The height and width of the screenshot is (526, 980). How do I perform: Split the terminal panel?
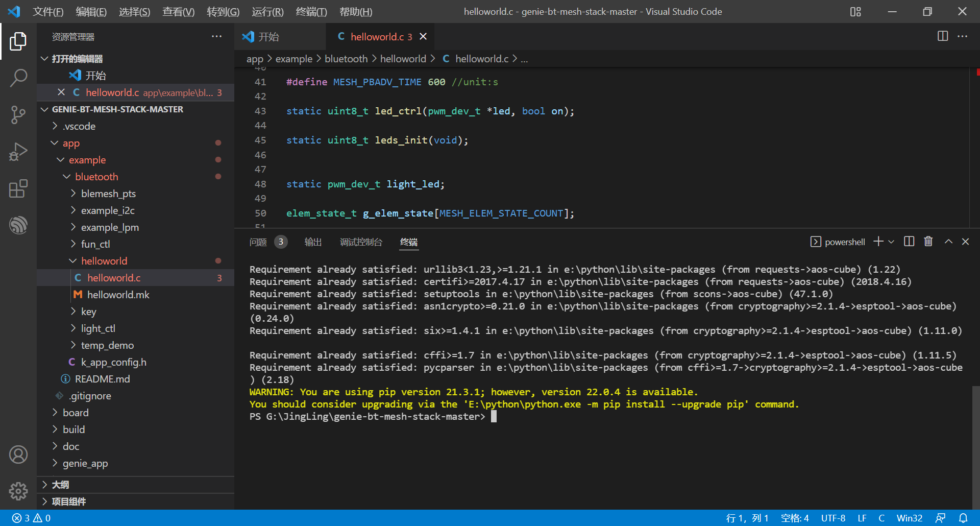click(x=909, y=242)
